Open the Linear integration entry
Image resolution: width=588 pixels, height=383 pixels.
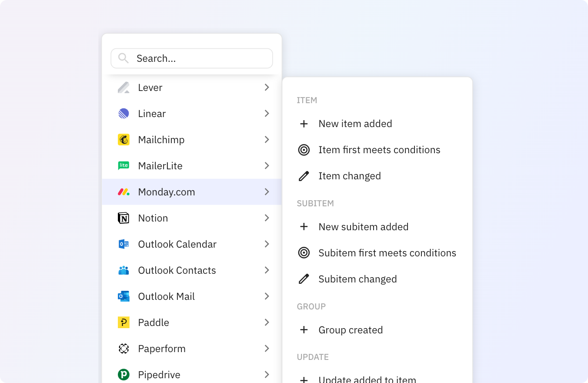point(192,114)
